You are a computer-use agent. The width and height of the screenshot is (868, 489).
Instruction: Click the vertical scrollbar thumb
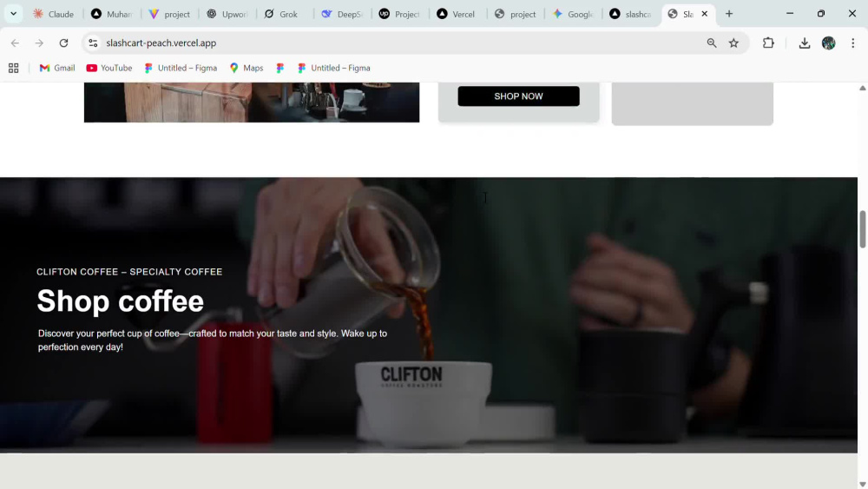point(863,230)
